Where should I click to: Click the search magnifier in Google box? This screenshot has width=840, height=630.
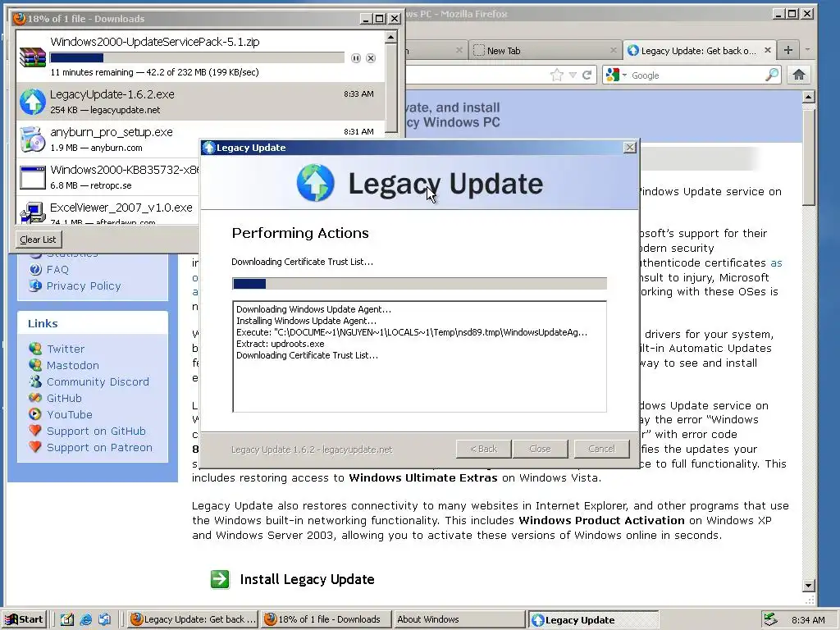pyautogui.click(x=772, y=75)
